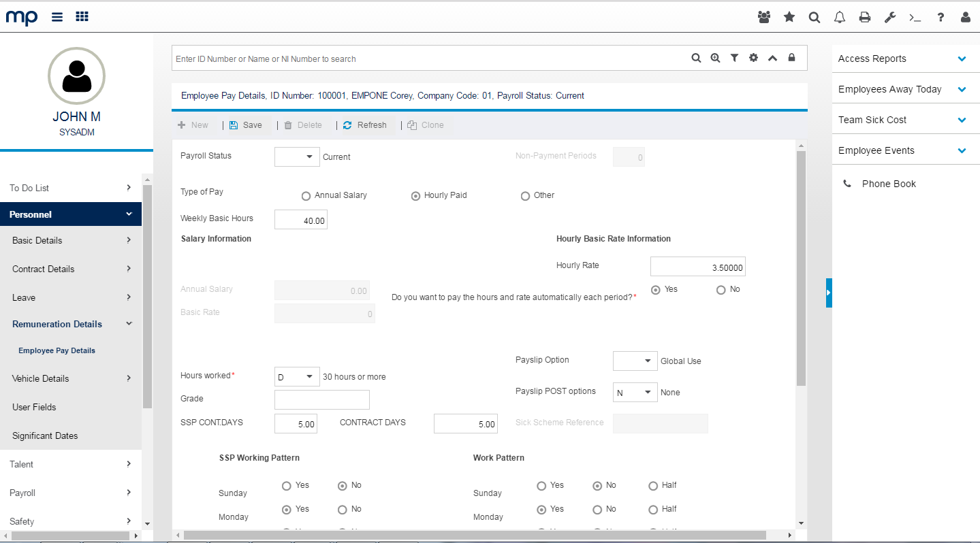Expand the Access Reports panel
The height and width of the screenshot is (543, 980).
(962, 59)
